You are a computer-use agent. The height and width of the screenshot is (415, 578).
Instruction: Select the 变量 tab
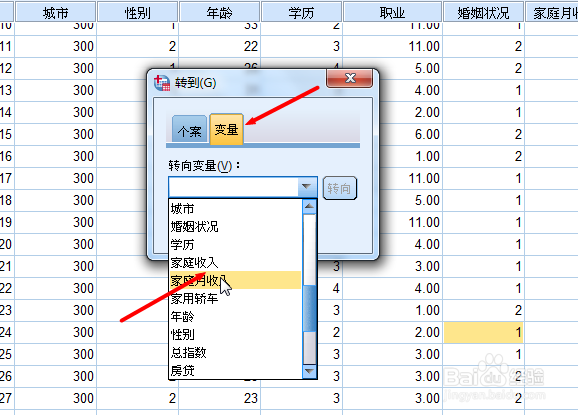[x=226, y=129]
